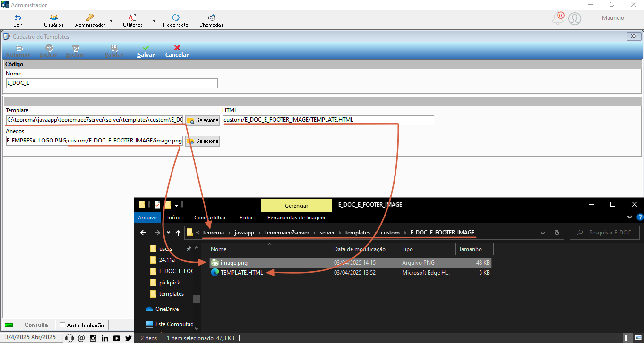
Task: Click the Excluir toolbar button
Action: [75, 51]
